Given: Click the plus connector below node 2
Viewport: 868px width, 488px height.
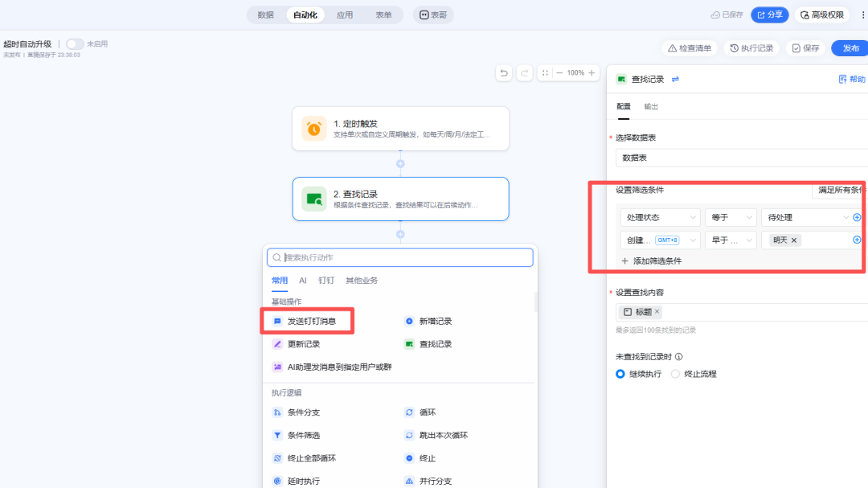Looking at the screenshot, I should 400,234.
